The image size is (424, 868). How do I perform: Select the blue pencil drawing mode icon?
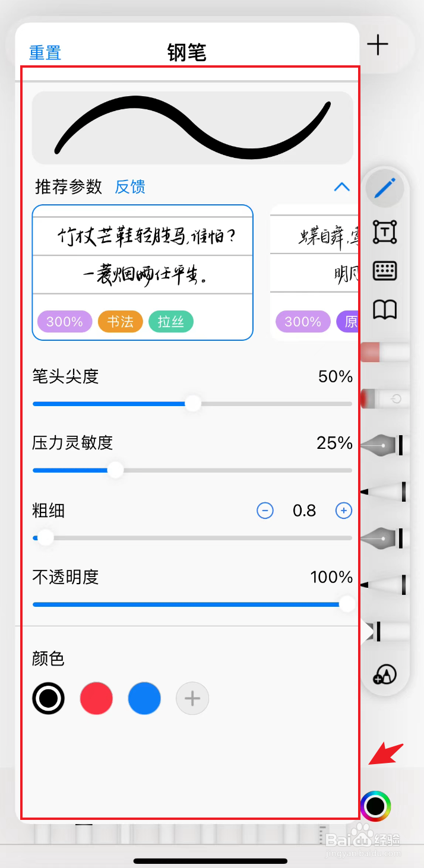(x=385, y=189)
